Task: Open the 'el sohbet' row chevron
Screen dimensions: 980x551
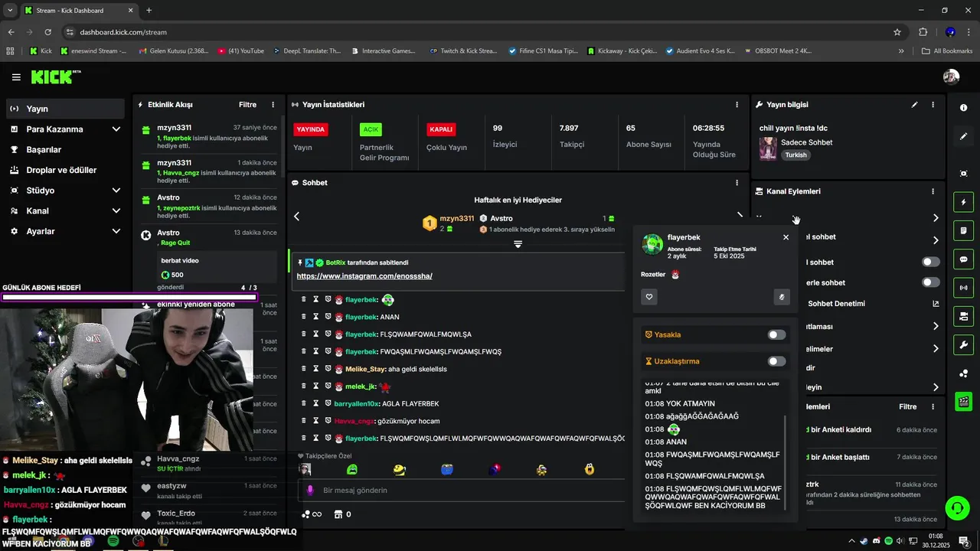Action: [x=936, y=240]
